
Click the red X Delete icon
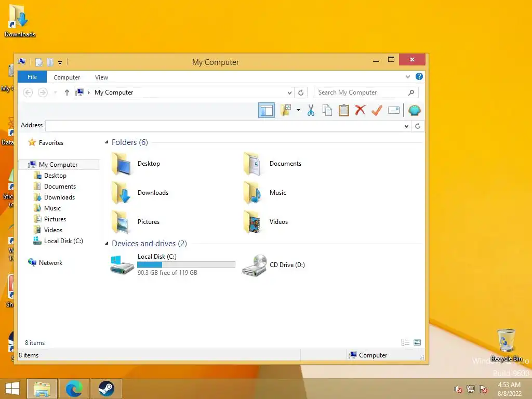coord(360,110)
